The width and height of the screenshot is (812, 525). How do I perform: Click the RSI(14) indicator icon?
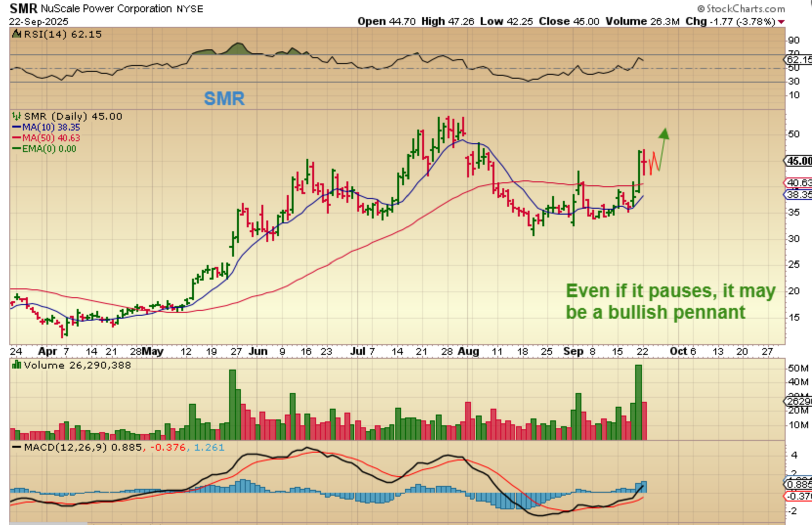17,34
